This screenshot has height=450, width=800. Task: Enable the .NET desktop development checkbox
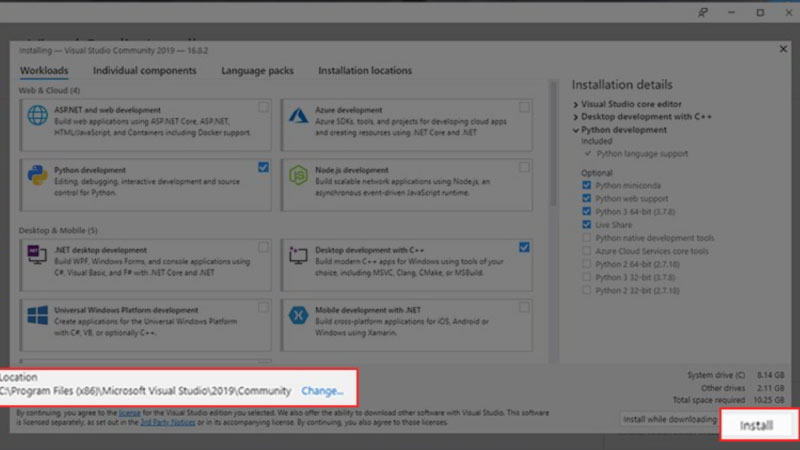263,247
